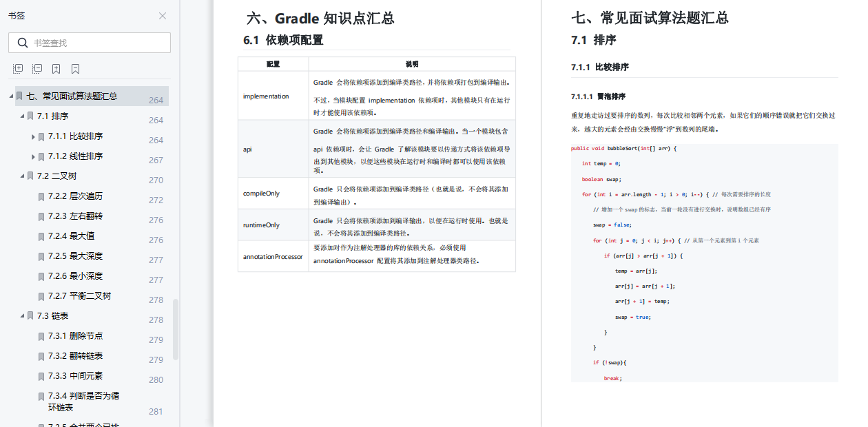The width and height of the screenshot is (868, 427).
Task: Click bookmark flag icon beside 7.2.7 平衡二叉树
Action: tap(41, 296)
